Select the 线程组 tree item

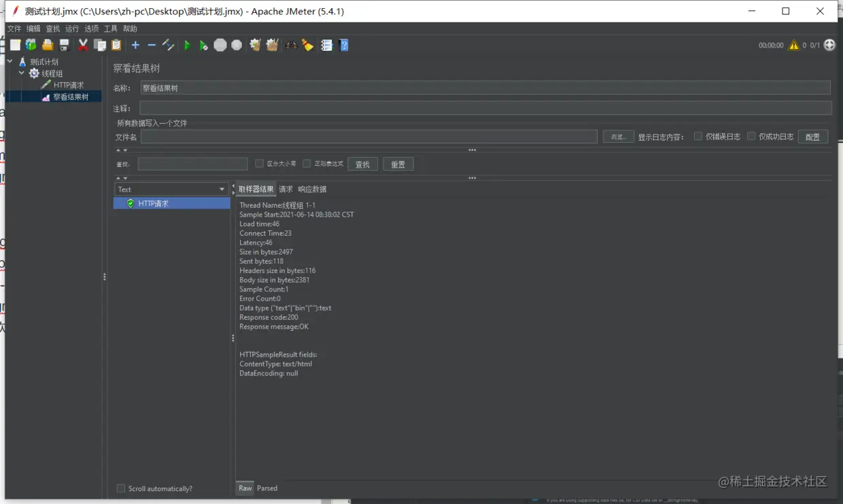pyautogui.click(x=52, y=73)
